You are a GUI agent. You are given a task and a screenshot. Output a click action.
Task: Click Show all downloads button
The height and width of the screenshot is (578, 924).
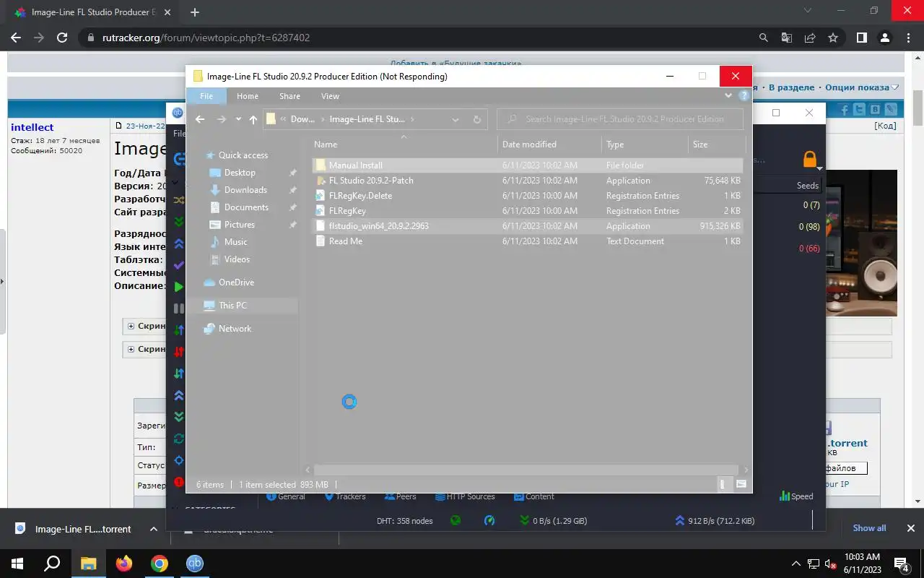[x=869, y=528]
